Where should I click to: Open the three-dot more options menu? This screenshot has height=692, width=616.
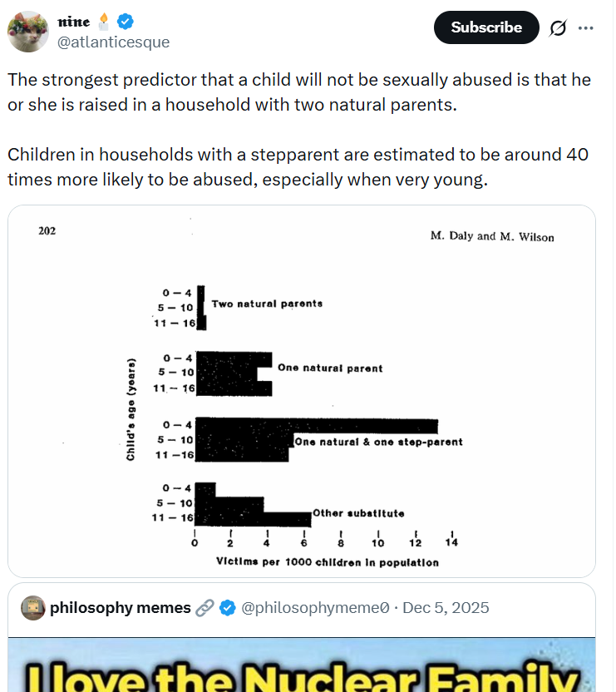[586, 27]
